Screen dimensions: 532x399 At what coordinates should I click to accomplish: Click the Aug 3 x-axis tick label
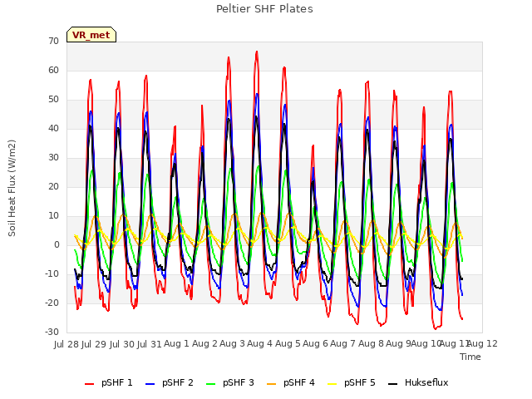(232, 343)
